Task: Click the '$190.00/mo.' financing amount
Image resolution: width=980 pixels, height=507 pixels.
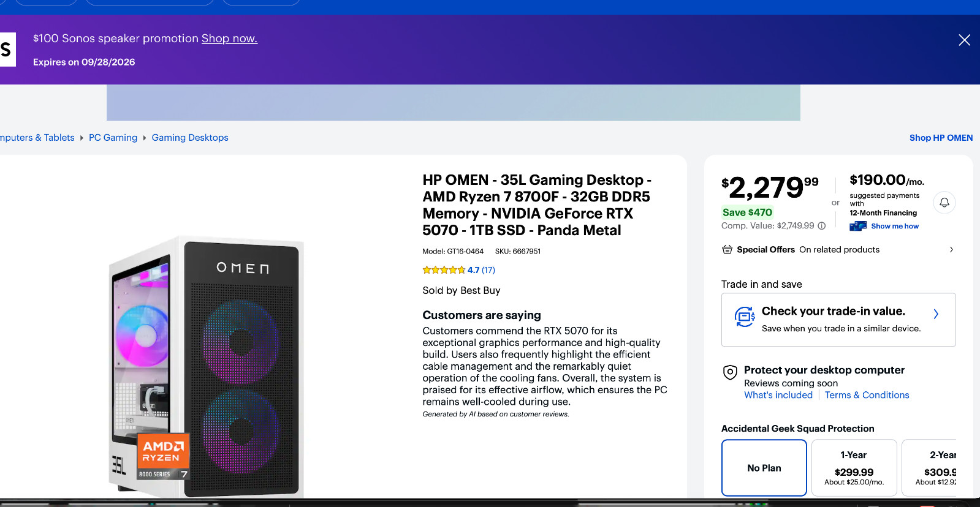Action: pos(887,180)
